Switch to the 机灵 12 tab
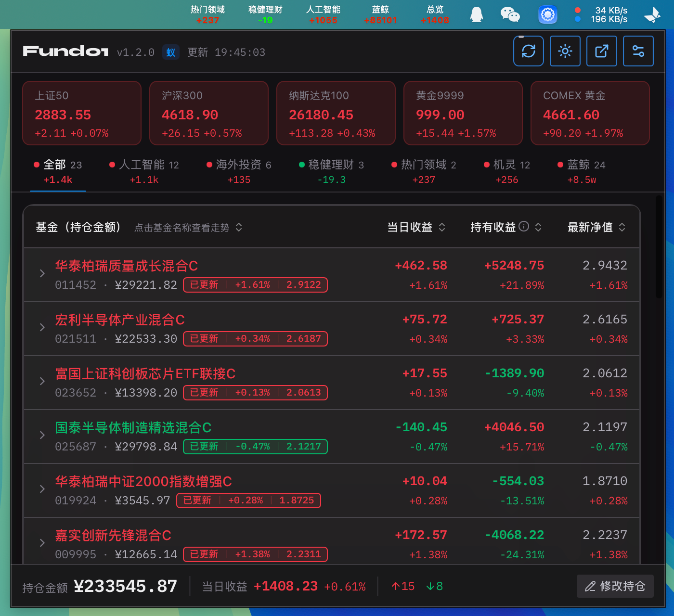 507,172
